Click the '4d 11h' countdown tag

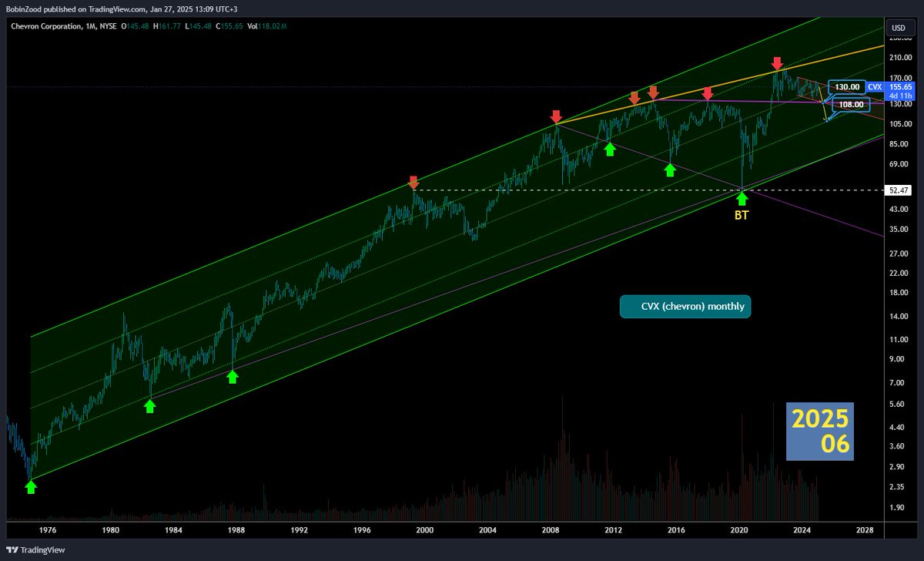899,96
